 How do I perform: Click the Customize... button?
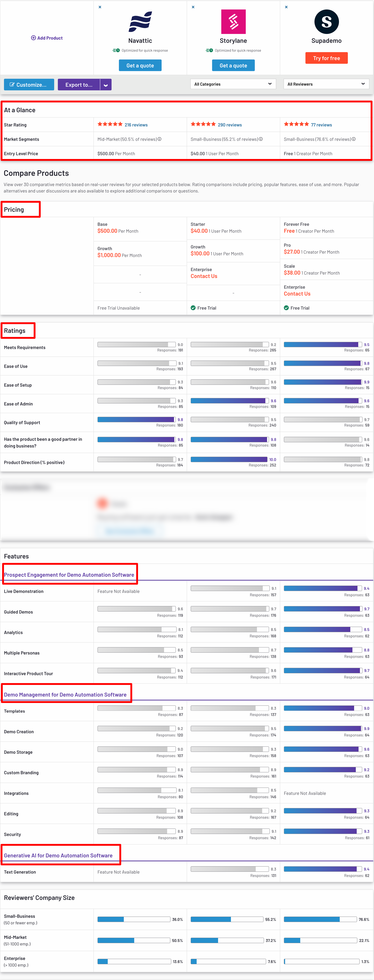(29, 85)
